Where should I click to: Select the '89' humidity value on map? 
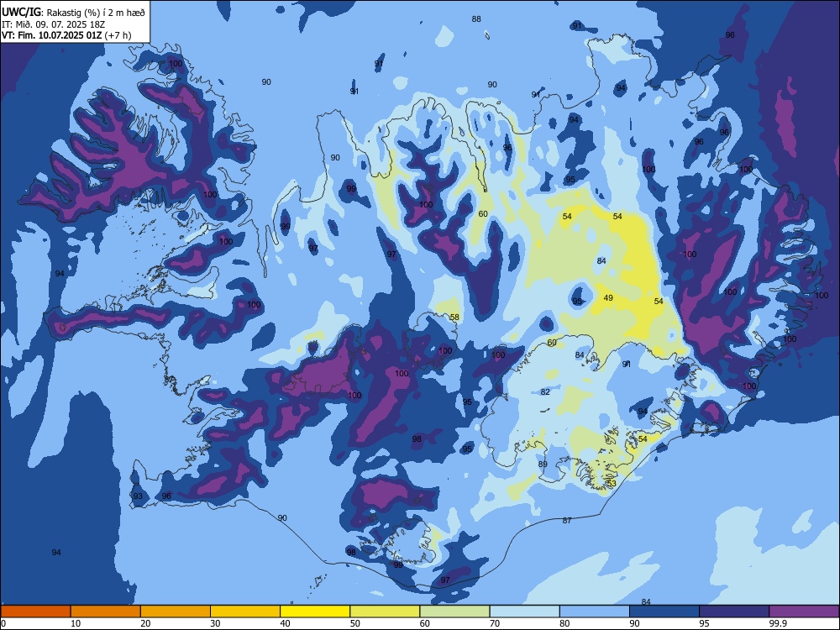(x=543, y=464)
